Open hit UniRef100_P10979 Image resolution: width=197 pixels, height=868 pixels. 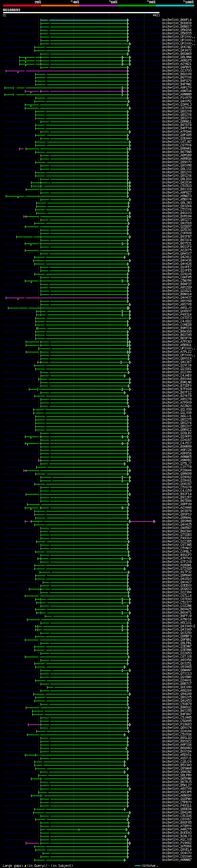176,98
